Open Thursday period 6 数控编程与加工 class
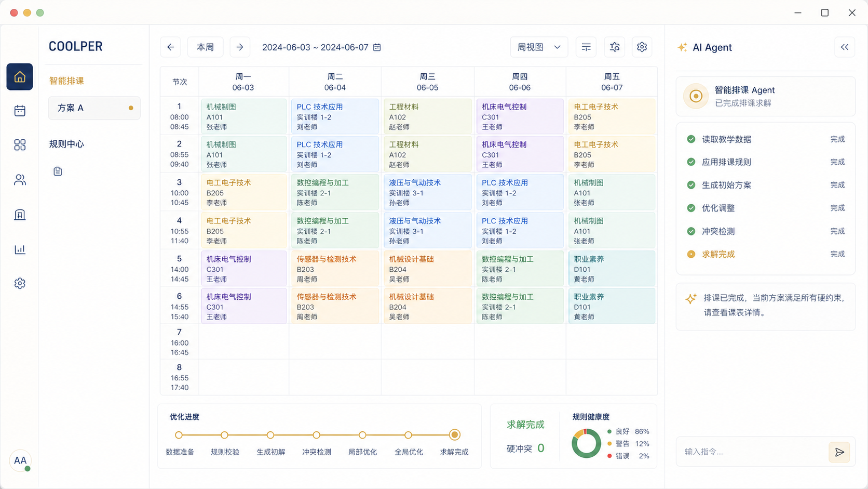 click(520, 306)
